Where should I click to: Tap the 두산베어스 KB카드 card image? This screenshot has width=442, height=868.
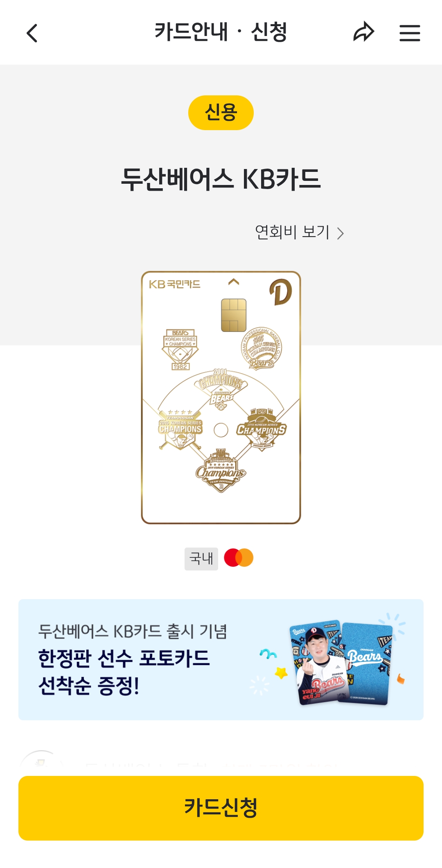(x=221, y=397)
